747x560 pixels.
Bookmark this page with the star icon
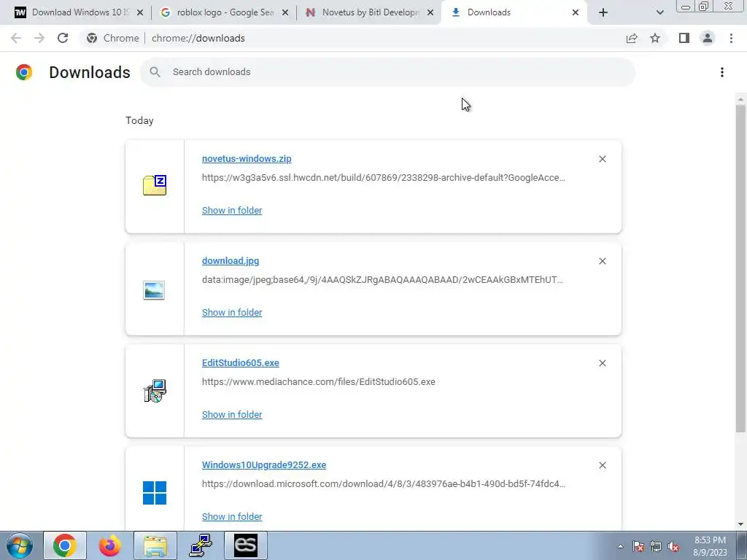click(x=655, y=38)
